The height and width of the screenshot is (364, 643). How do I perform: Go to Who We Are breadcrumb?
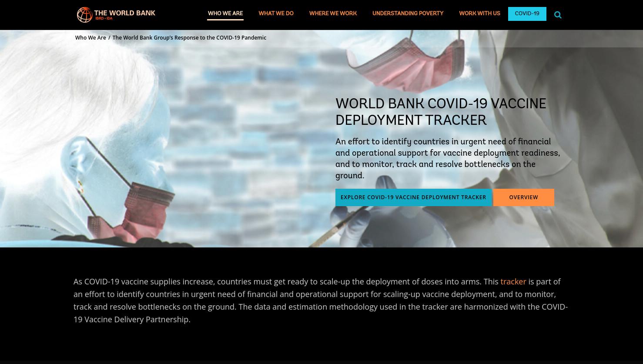(x=90, y=38)
